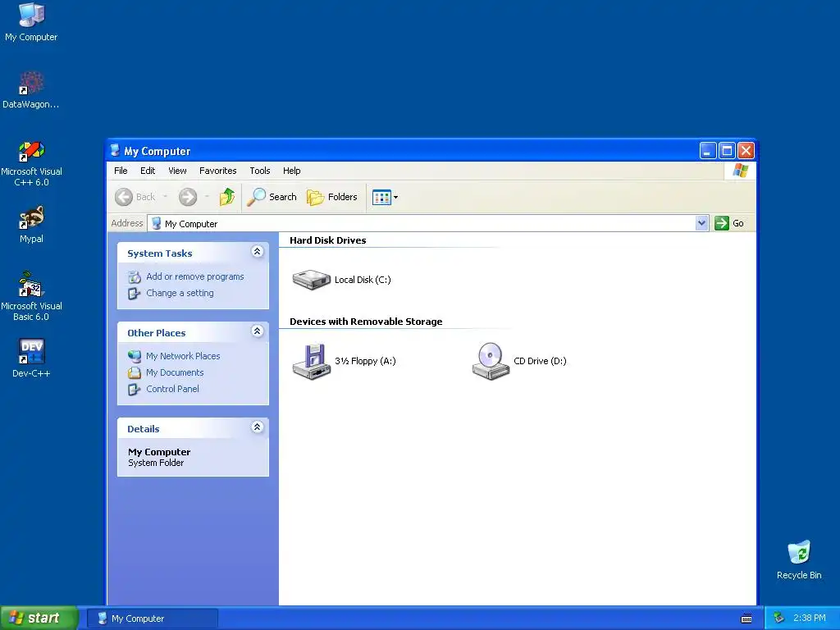Collapse the System Tasks panel
This screenshot has width=840, height=630.
coord(257,252)
